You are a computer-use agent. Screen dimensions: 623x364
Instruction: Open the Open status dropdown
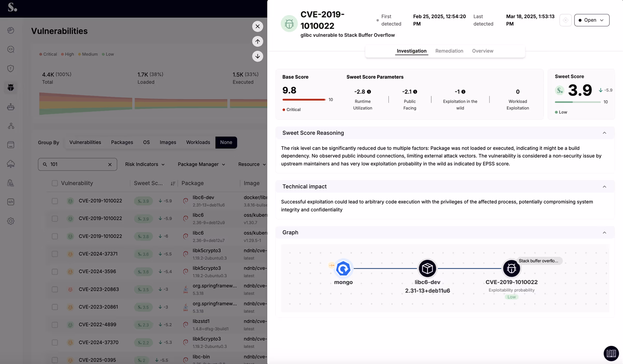click(591, 20)
